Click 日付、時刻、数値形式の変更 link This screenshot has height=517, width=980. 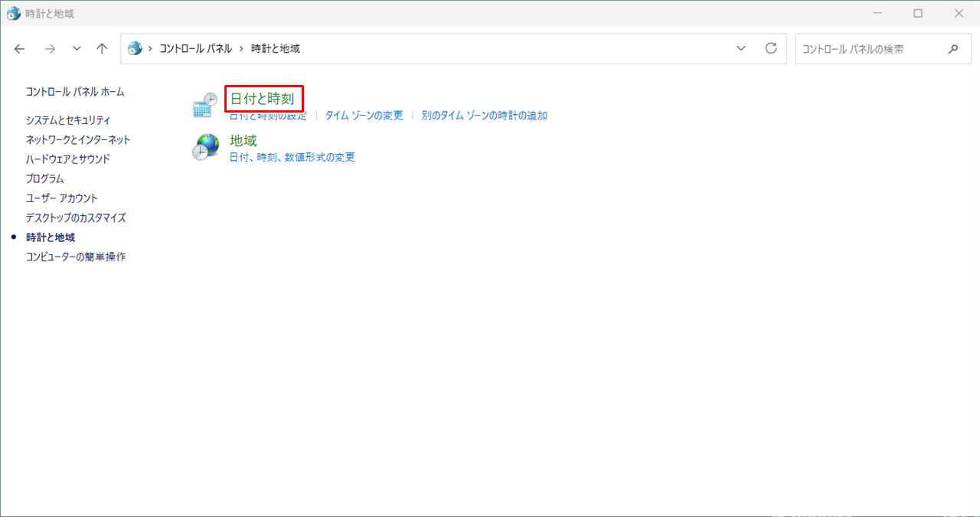(292, 157)
